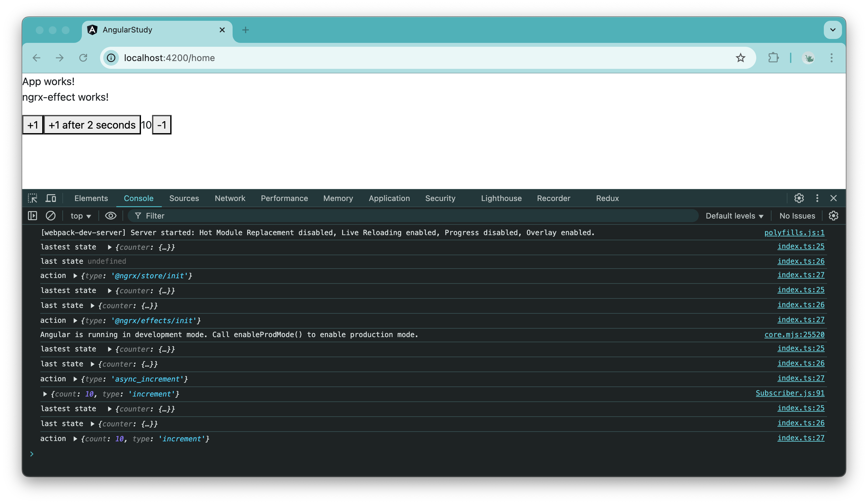This screenshot has width=868, height=504.
Task: Open the browser tab search chevron
Action: pos(833,30)
